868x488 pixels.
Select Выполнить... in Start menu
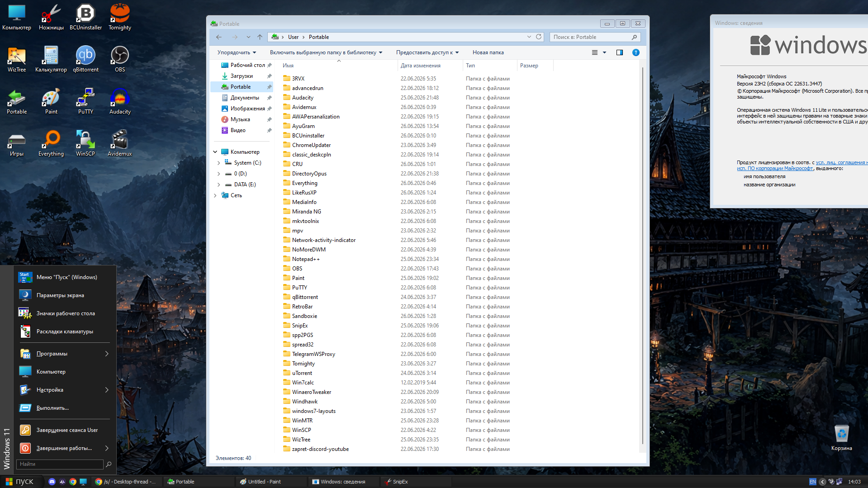pos(65,408)
